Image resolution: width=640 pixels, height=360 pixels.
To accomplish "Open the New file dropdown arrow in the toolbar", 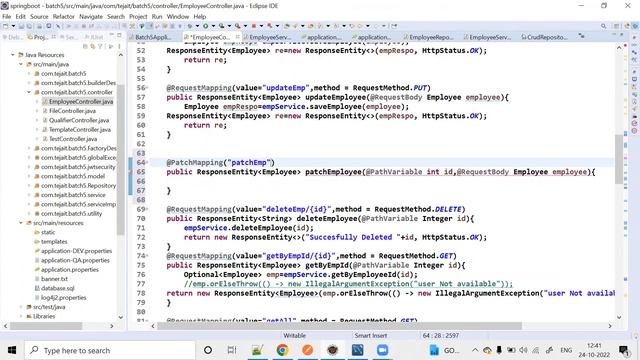I will 13,27.
